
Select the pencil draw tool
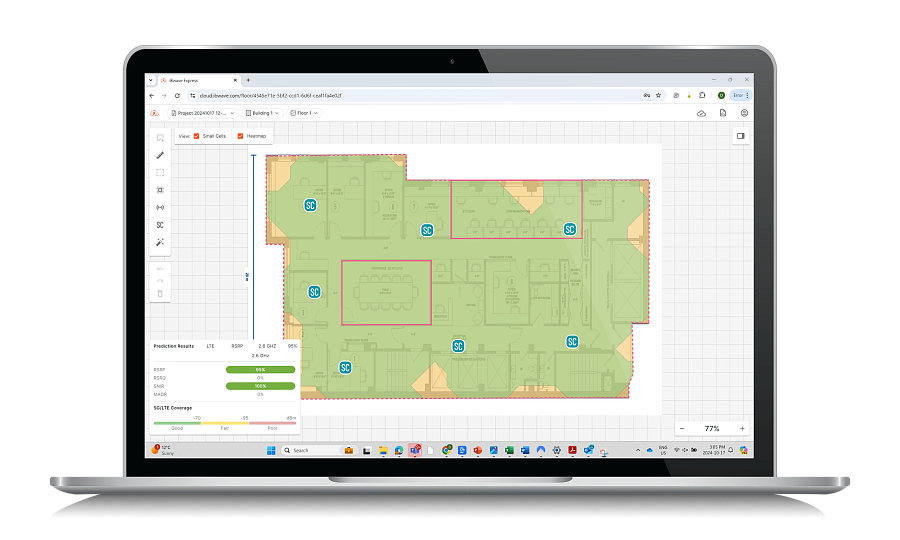point(160,155)
